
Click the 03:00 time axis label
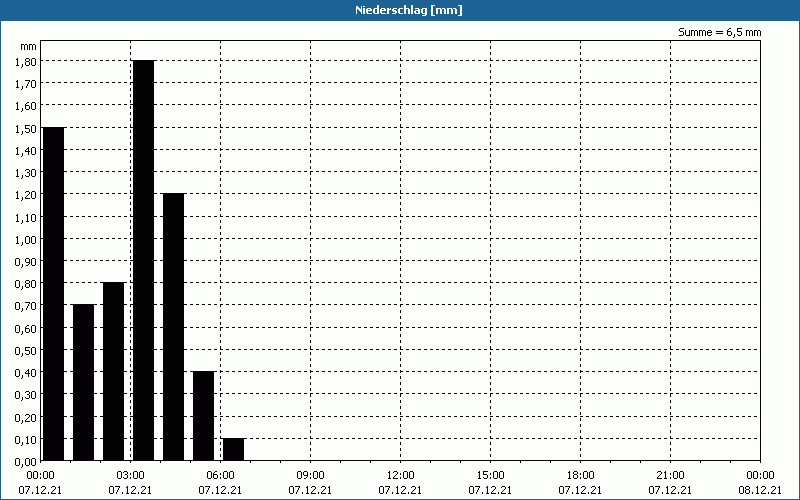(130, 476)
